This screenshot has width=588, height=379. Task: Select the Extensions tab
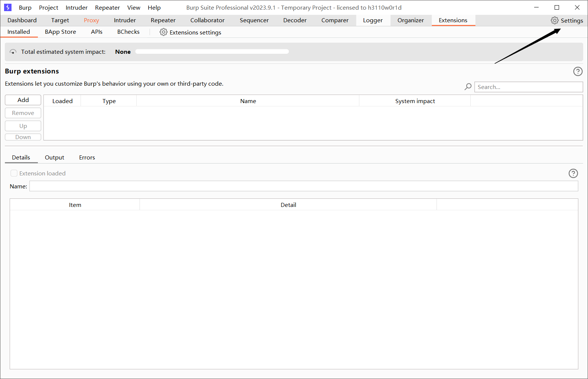[453, 20]
